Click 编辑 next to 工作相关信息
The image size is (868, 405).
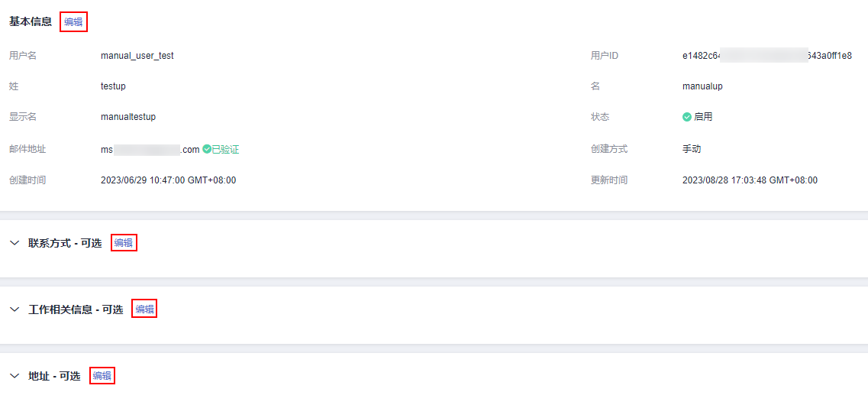(144, 309)
